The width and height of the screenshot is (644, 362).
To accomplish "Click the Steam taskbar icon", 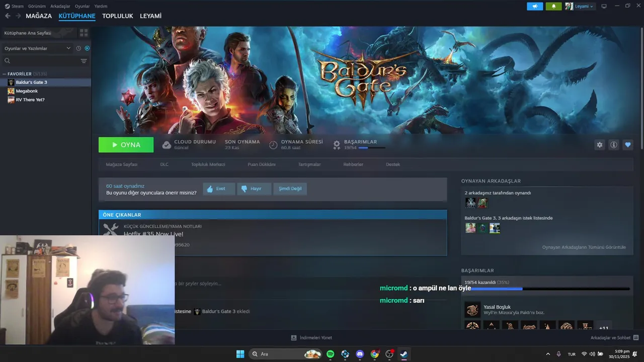I will click(404, 354).
